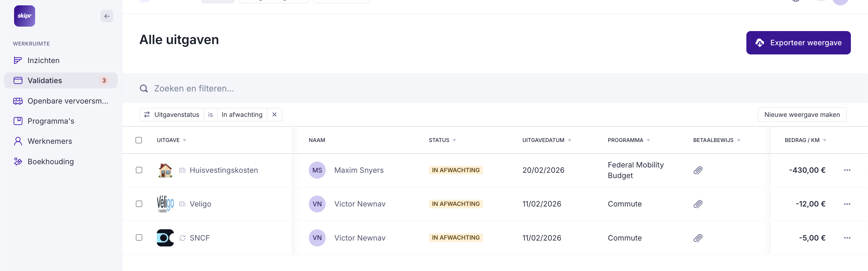Open the paperclip receipt for Huisvestingskosten
Screen dimensions: 868x271
click(697, 170)
